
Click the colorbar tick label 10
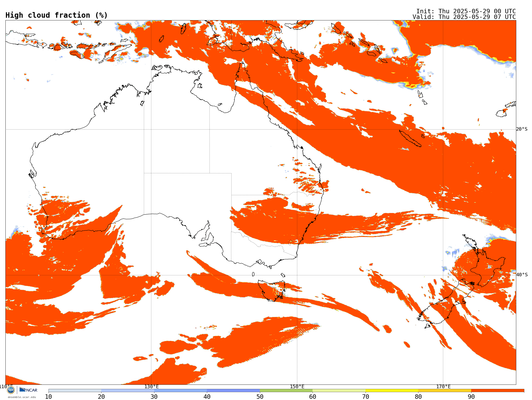tap(49, 397)
